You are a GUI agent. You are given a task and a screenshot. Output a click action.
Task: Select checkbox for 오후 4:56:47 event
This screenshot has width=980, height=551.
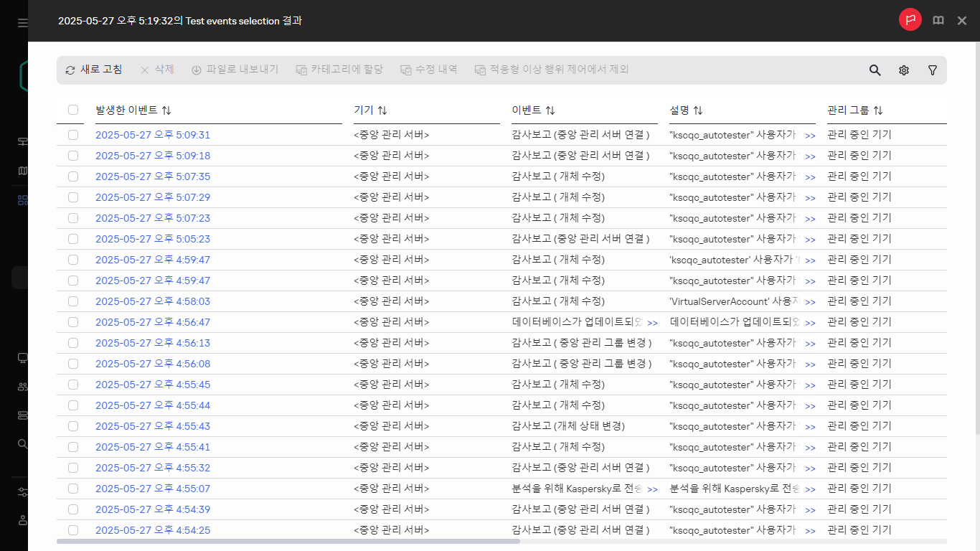click(73, 322)
